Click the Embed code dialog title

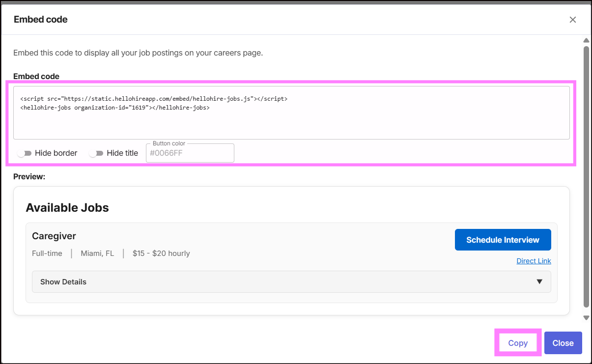coord(41,20)
